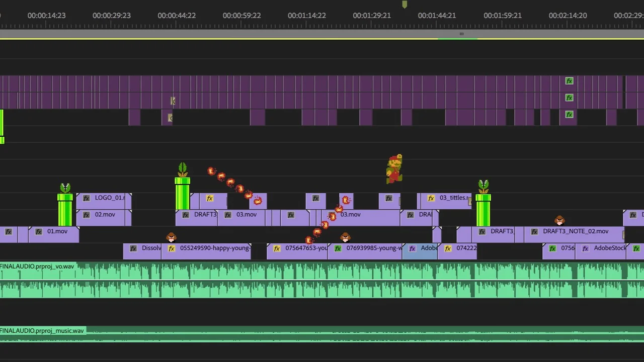The image size is (644, 362).
Task: Click fx badge on first 03.mov clip
Action: pyautogui.click(x=228, y=215)
